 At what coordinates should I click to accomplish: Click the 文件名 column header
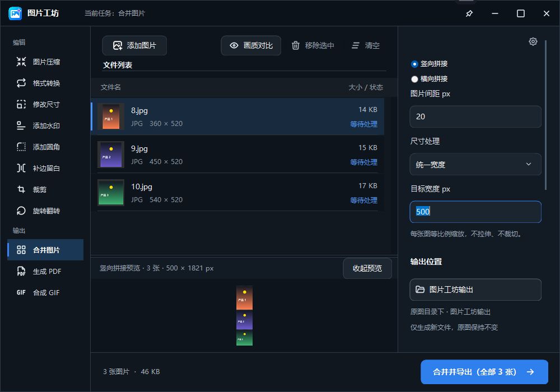click(111, 87)
